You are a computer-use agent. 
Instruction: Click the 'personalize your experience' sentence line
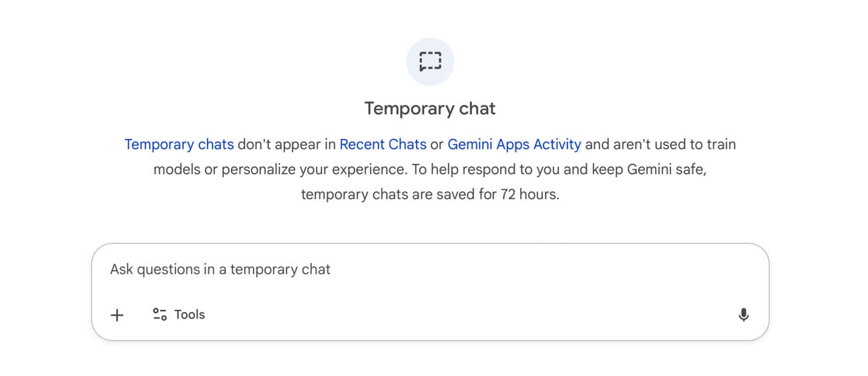[430, 170]
